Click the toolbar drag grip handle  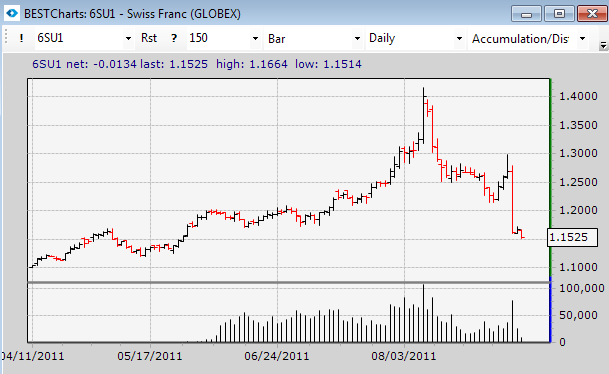(6, 38)
